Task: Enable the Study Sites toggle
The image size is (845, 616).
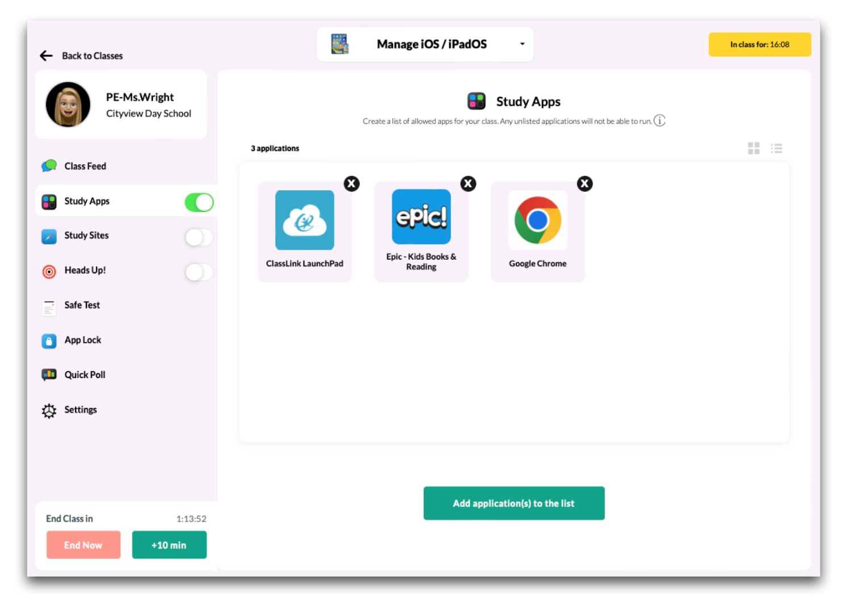Action: tap(198, 237)
